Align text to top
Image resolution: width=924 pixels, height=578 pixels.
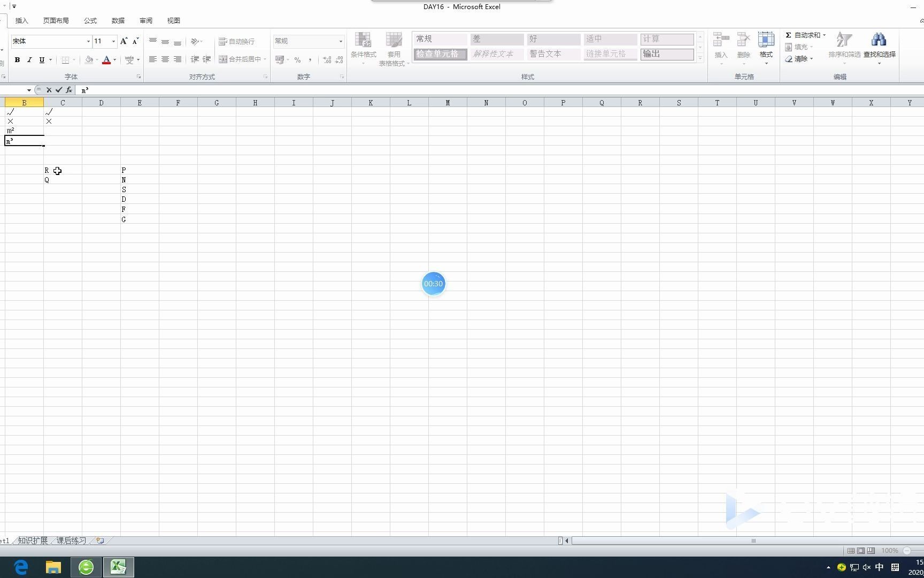153,41
